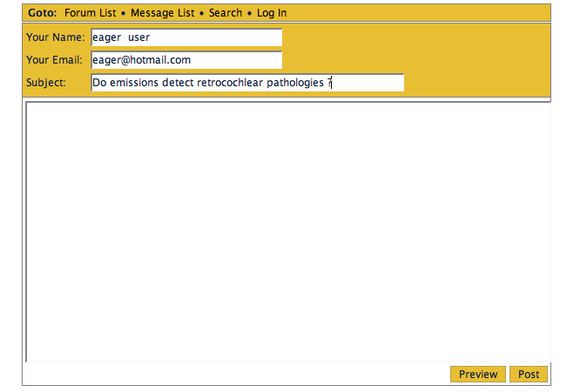This screenshot has height=392, width=587.
Task: Focus the Your Email text field
Action: pos(186,60)
